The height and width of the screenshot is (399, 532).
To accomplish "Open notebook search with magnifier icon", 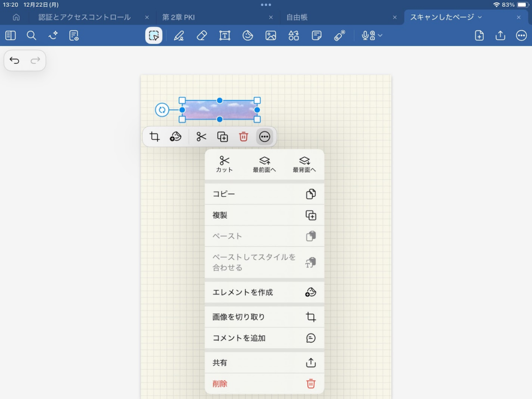I will (32, 35).
